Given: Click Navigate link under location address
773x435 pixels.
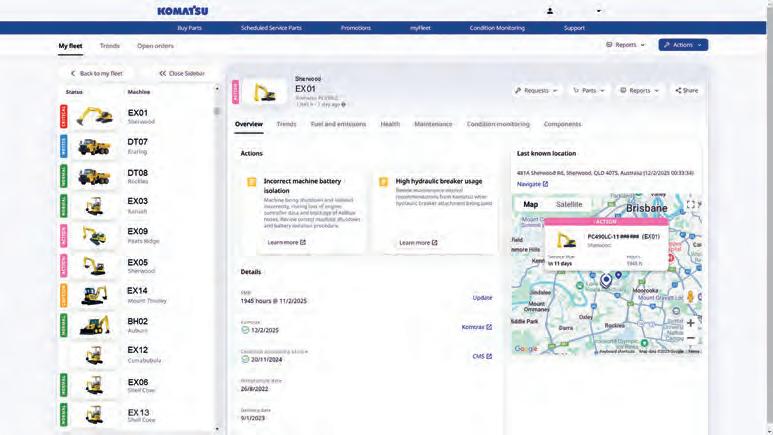Looking at the screenshot, I should tap(532, 184).
